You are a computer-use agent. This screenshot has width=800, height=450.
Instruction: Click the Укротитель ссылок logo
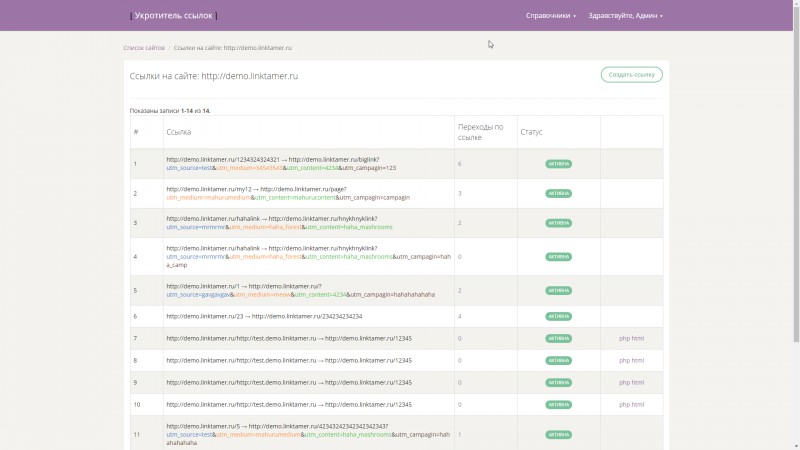pos(173,16)
